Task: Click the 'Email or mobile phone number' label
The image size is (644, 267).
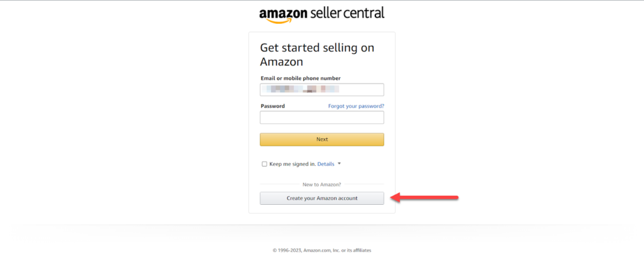Action: click(x=301, y=78)
